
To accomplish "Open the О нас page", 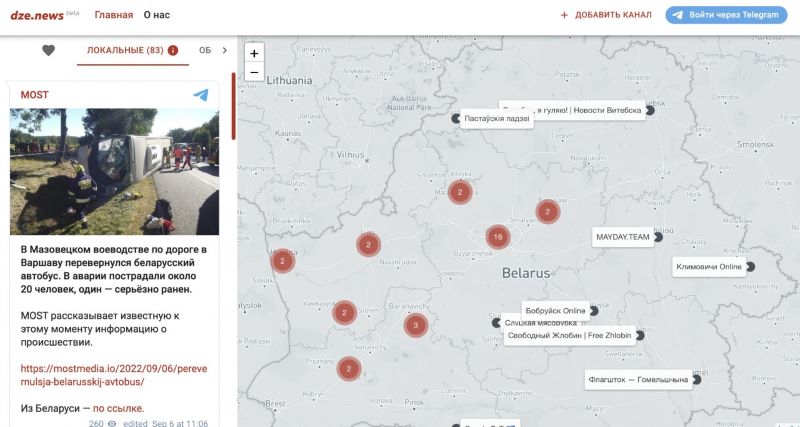I will pos(158,15).
